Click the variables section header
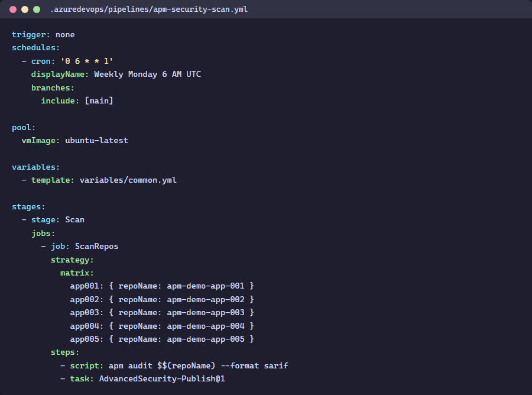 tap(33, 167)
